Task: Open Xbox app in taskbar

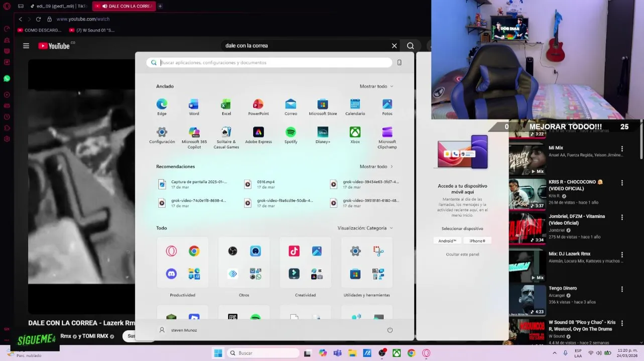Action: click(397, 353)
